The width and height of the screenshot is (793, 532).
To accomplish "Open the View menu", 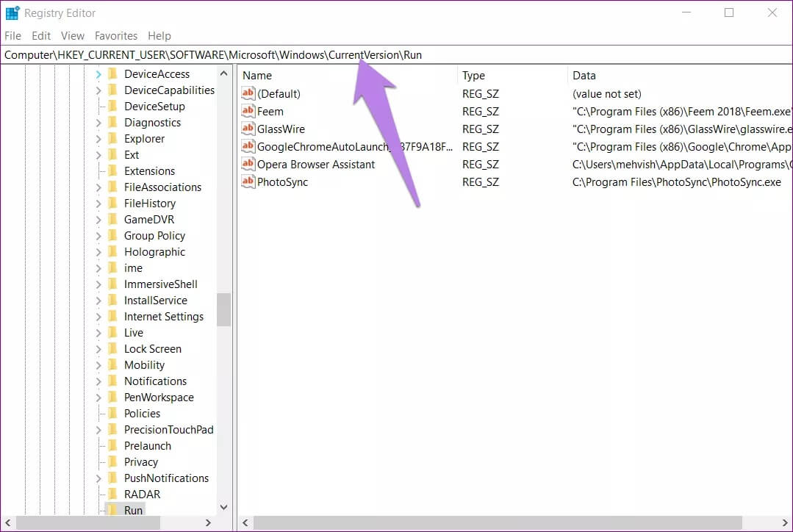I will click(x=72, y=36).
